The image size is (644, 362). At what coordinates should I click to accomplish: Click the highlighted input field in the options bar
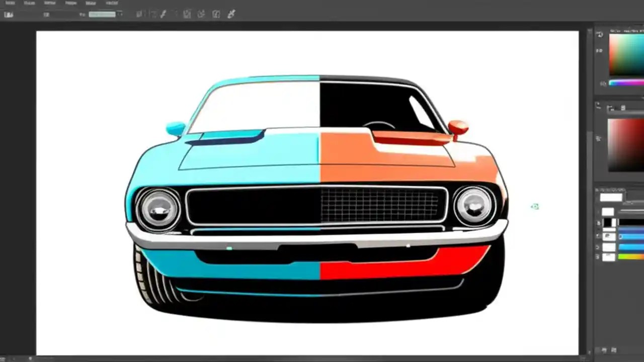coord(102,14)
